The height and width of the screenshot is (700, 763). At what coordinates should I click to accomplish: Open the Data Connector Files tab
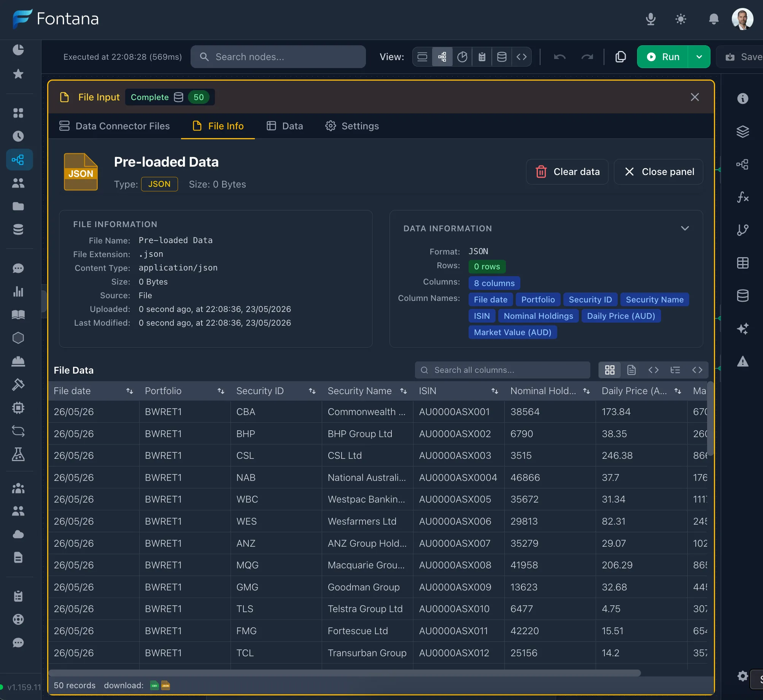pyautogui.click(x=114, y=126)
